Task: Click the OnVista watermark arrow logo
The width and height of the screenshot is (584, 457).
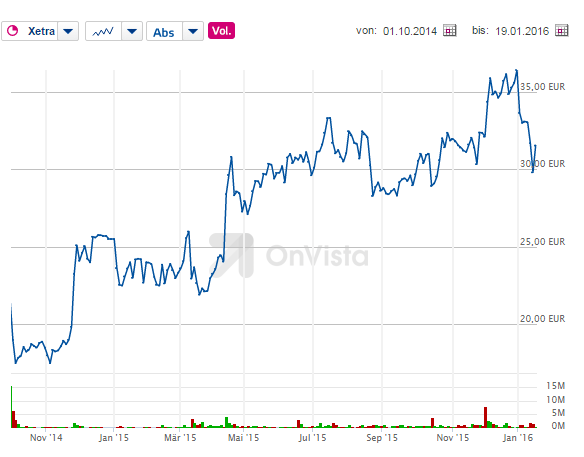Action: 232,256
